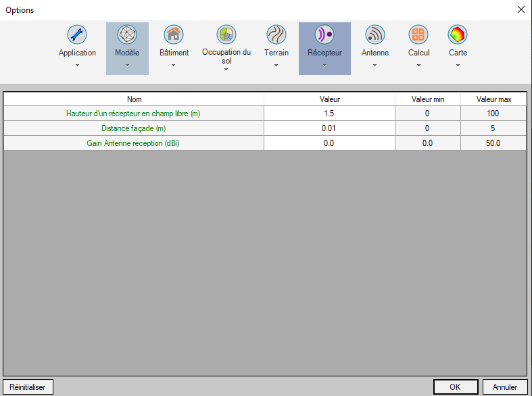Image resolution: width=532 pixels, height=396 pixels.
Task: Select 'Hauteur d'un récepteur en champ libre (m)' row
Action: pyautogui.click(x=133, y=114)
